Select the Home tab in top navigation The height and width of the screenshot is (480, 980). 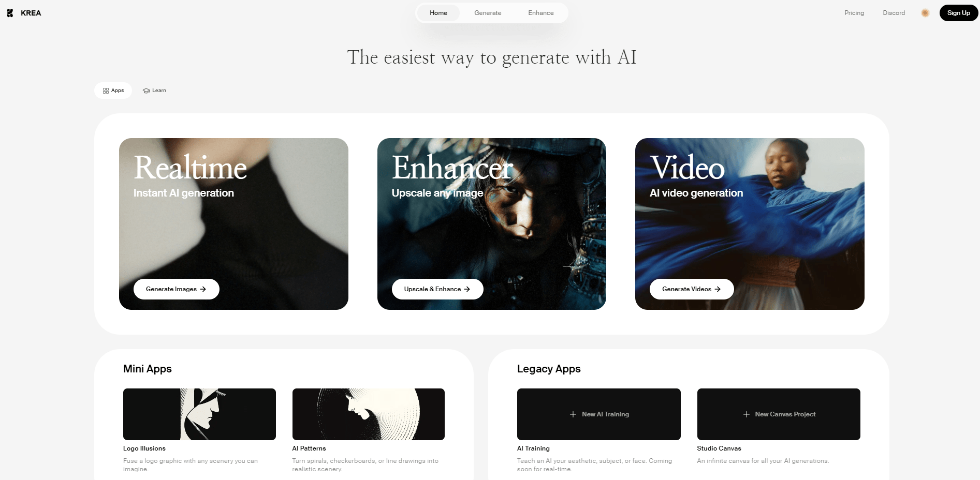coord(438,13)
